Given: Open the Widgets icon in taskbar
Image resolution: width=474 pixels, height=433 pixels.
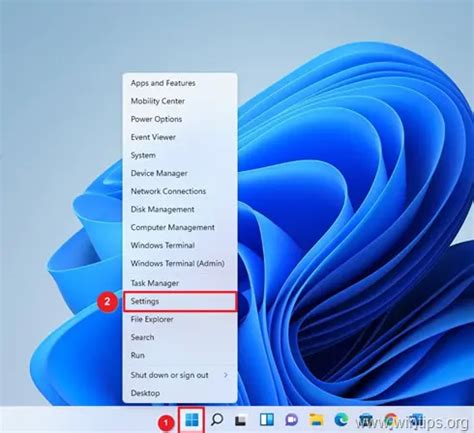Looking at the screenshot, I should pyautogui.click(x=267, y=420).
